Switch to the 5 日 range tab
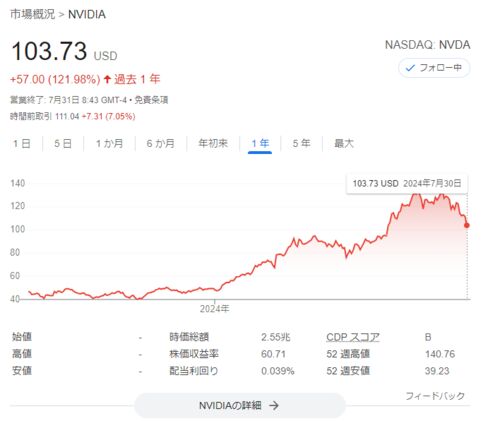The image size is (500, 421). click(x=63, y=144)
